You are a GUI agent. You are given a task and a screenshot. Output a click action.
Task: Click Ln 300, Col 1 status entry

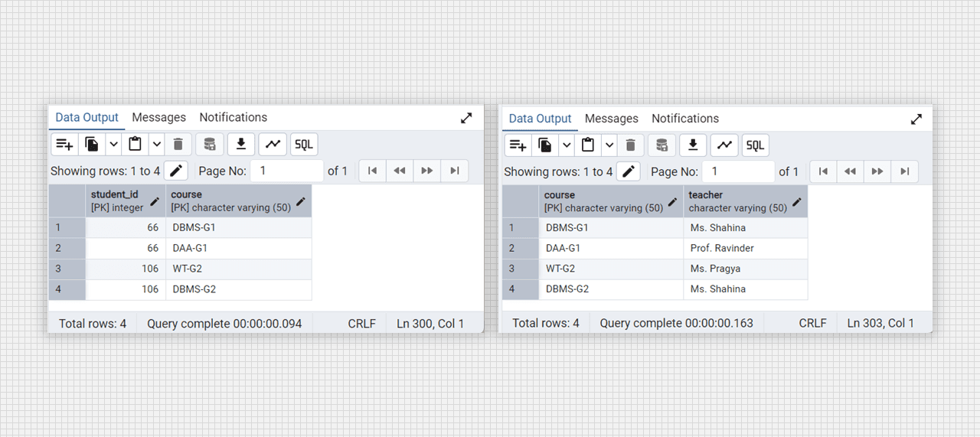[430, 324]
